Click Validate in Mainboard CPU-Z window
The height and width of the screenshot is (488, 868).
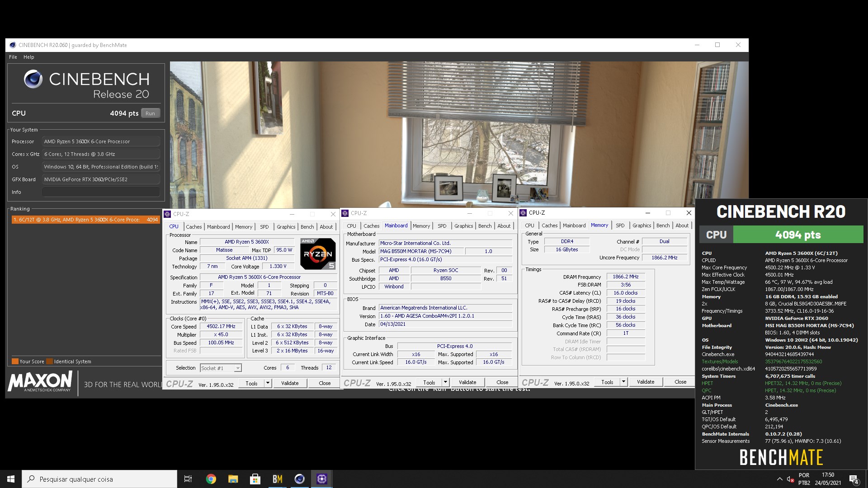pyautogui.click(x=467, y=382)
